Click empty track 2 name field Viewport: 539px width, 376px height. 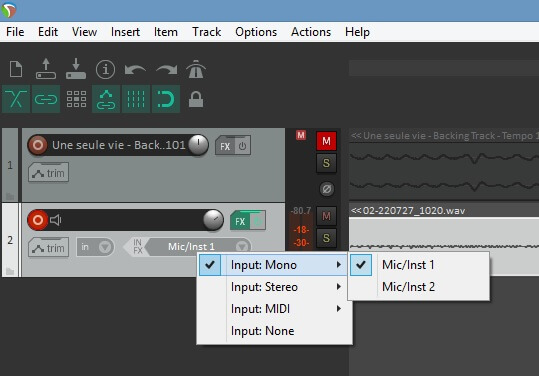[132, 220]
